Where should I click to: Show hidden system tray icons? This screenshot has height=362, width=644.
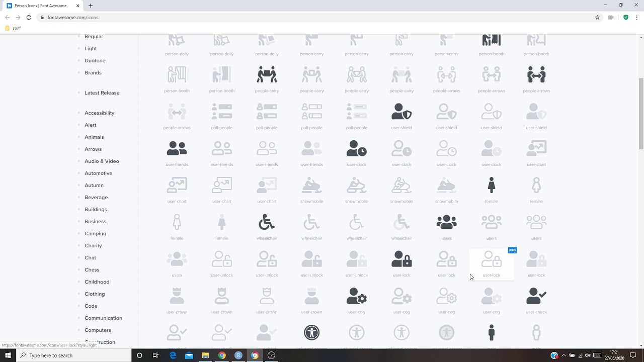563,355
